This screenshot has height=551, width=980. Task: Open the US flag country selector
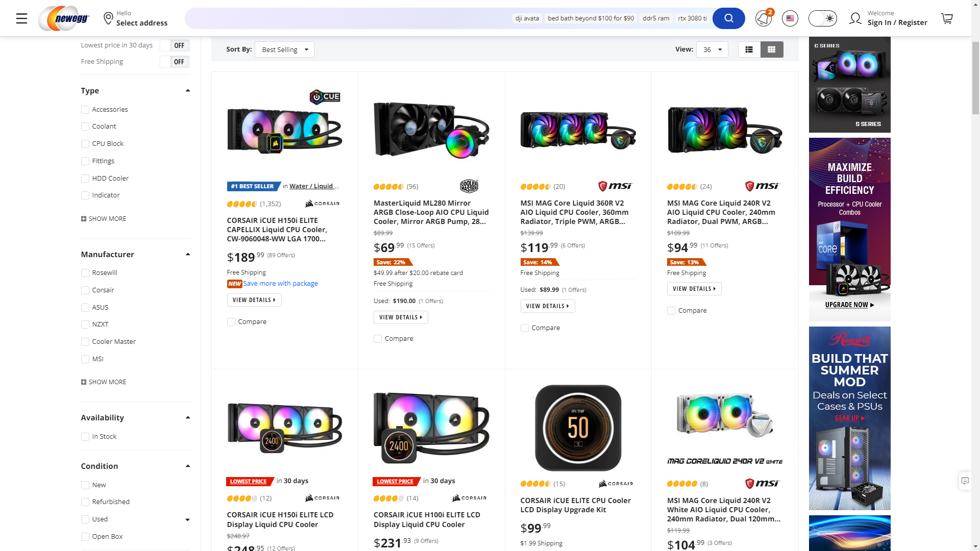click(790, 18)
